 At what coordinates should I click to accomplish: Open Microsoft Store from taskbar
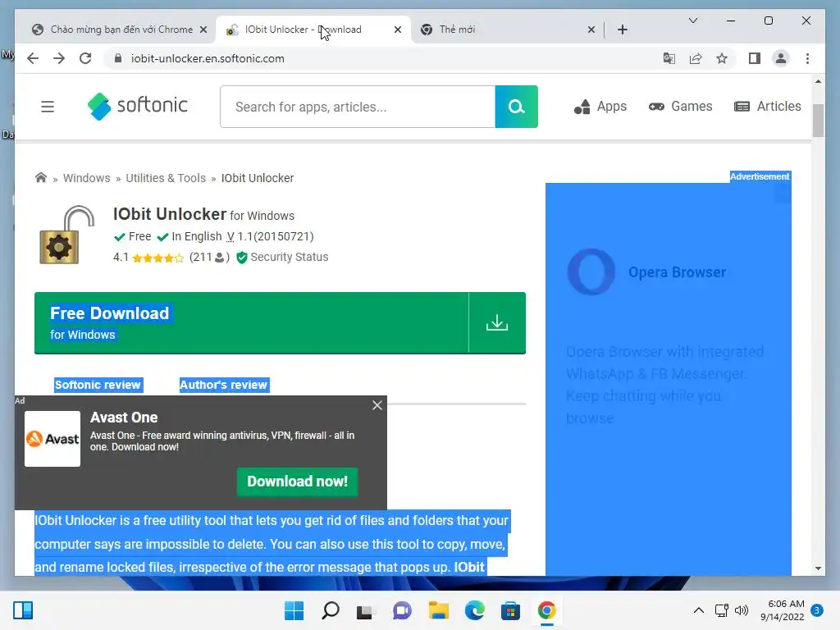(510, 610)
